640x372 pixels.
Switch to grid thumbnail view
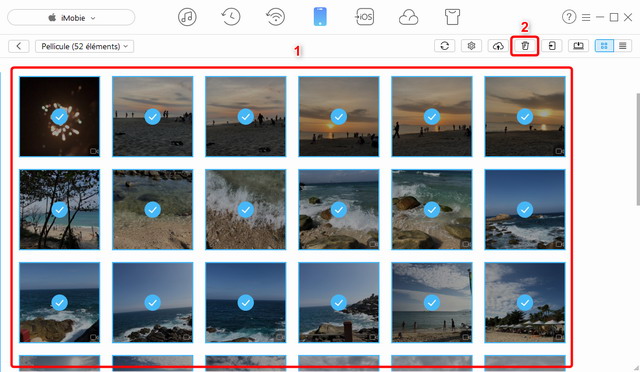click(x=604, y=46)
